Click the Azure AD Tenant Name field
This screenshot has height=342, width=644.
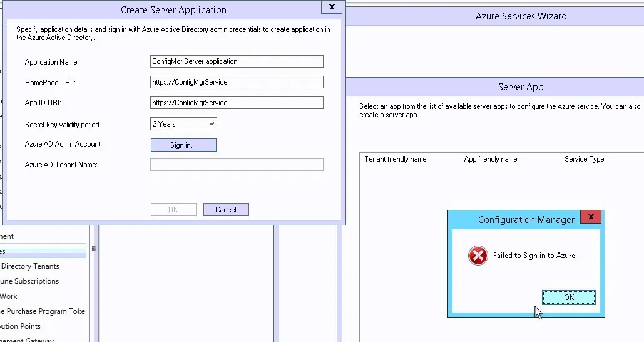click(237, 164)
